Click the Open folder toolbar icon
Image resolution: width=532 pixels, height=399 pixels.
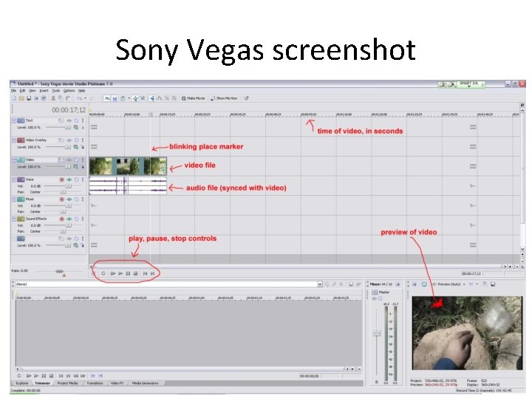(x=21, y=98)
